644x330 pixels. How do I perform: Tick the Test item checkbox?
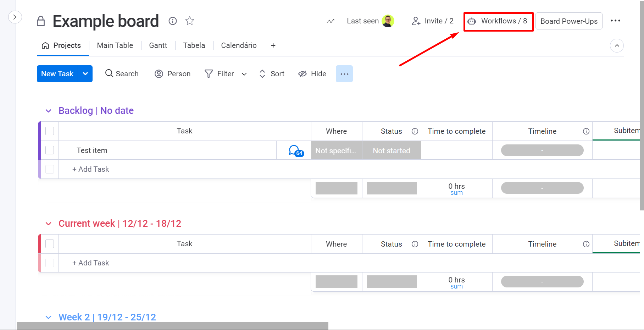coord(50,150)
